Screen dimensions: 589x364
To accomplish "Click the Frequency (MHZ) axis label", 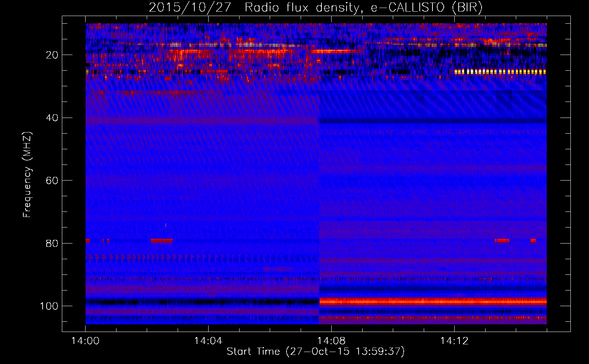I will tap(27, 174).
